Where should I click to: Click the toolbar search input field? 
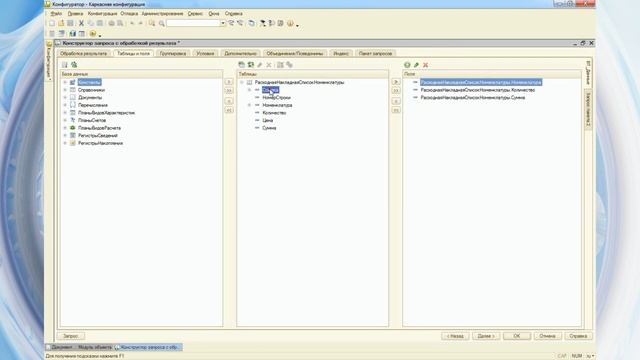click(x=193, y=24)
